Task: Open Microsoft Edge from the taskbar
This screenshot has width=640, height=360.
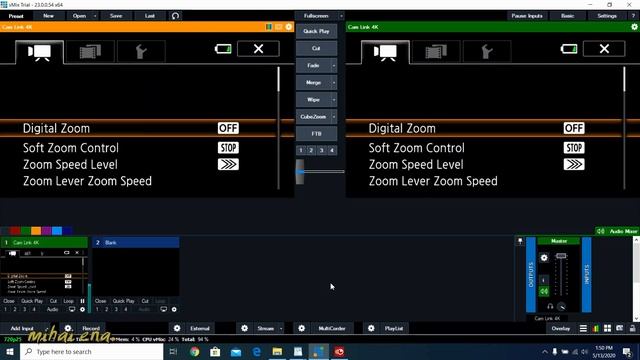Action: (x=257, y=351)
